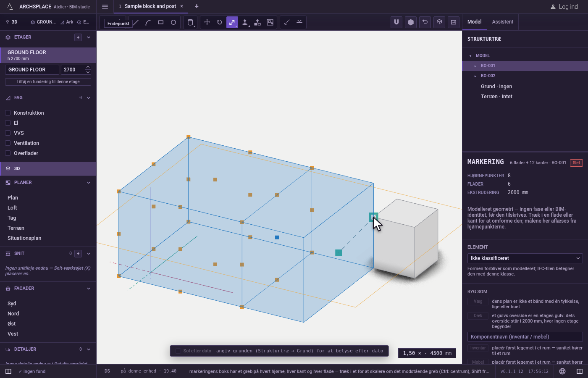Expand the BO-002 tree node
588x378 pixels.
[x=475, y=76]
